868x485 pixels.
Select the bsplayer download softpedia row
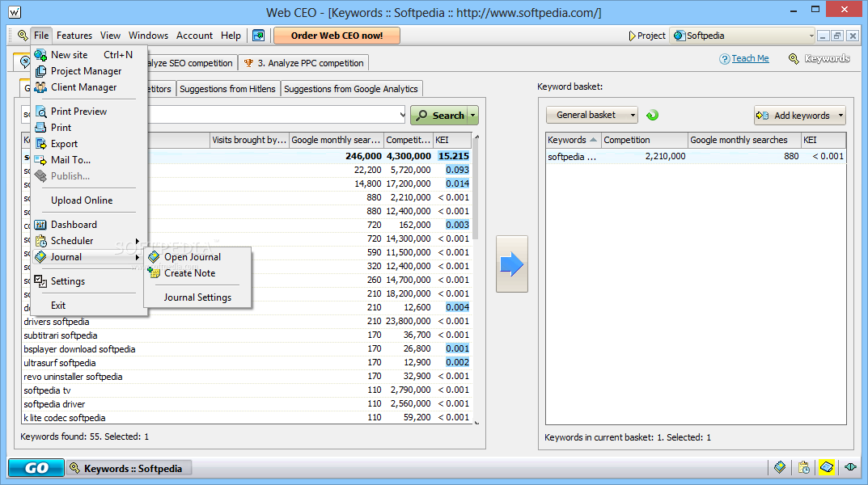247,349
